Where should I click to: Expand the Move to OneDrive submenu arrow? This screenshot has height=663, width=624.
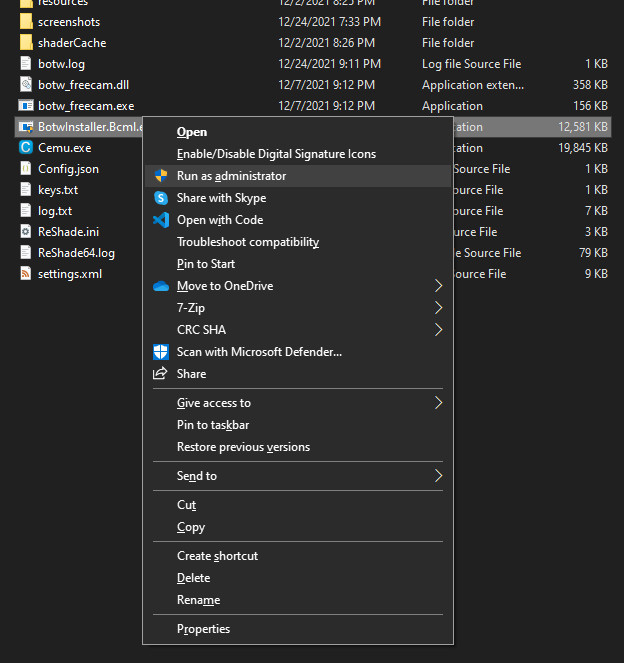(438, 286)
